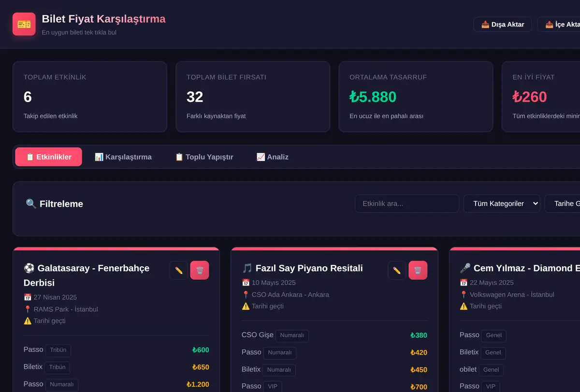The height and width of the screenshot is (392, 580).
Task: Open the Tüm Kategoriler dropdown
Action: pos(502,203)
